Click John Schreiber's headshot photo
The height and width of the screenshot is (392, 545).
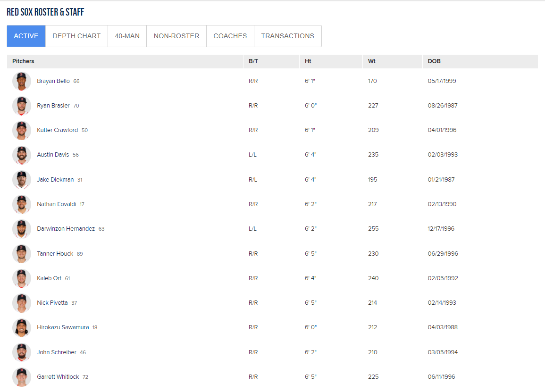point(22,352)
